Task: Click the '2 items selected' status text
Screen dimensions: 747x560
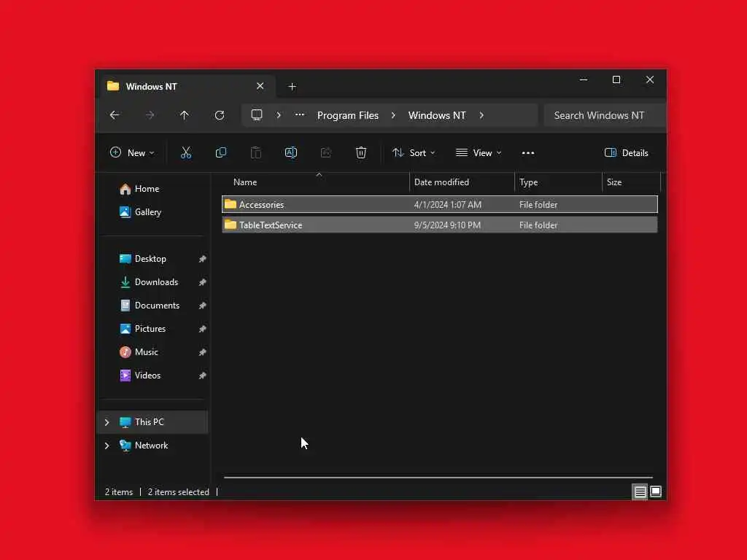Action: pyautogui.click(x=178, y=492)
